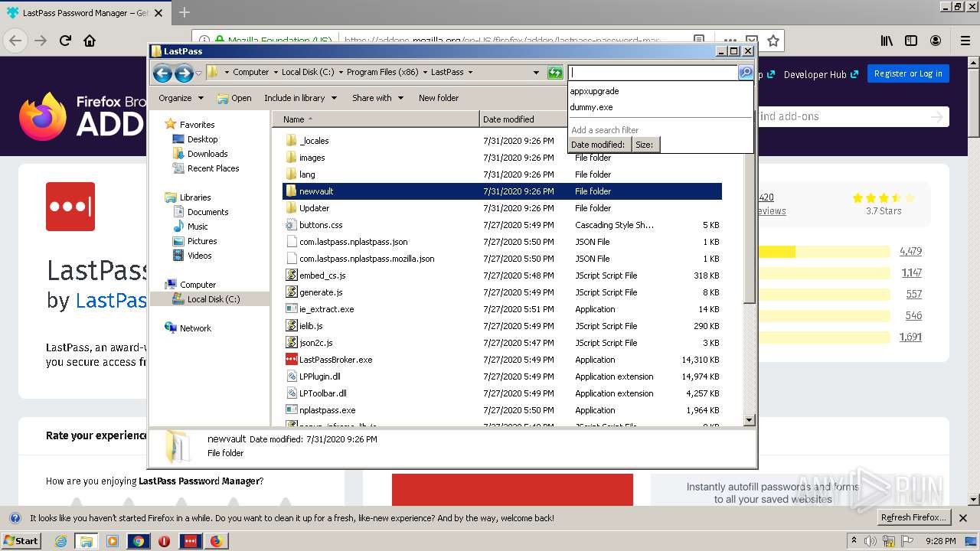
Task: Select the LastPassBroker.exe file
Action: [335, 360]
